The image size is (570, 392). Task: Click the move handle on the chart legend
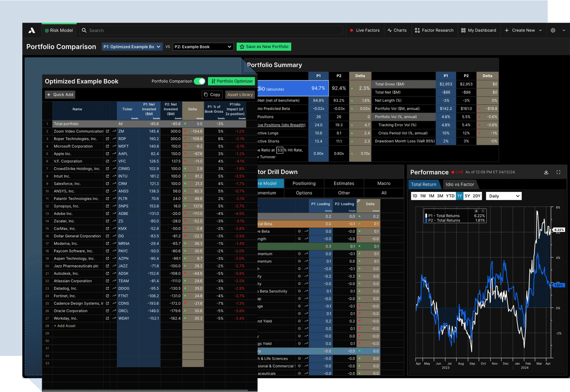pos(476,210)
